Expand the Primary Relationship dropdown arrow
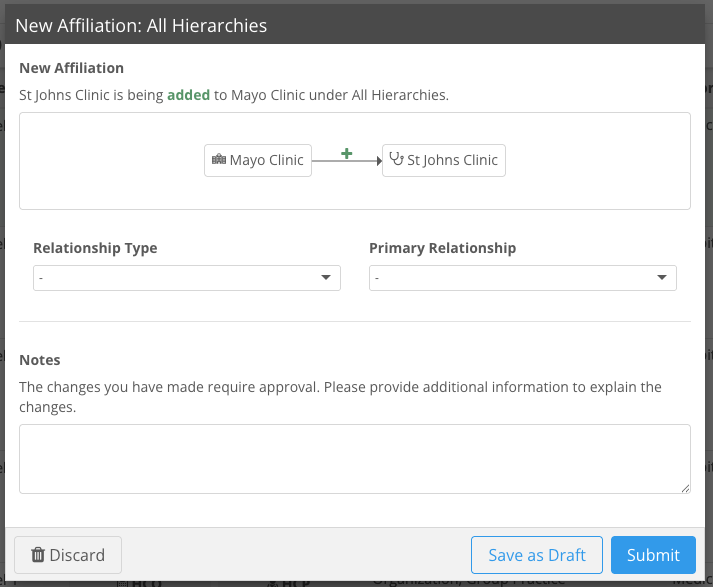This screenshot has width=713, height=587. click(x=662, y=278)
